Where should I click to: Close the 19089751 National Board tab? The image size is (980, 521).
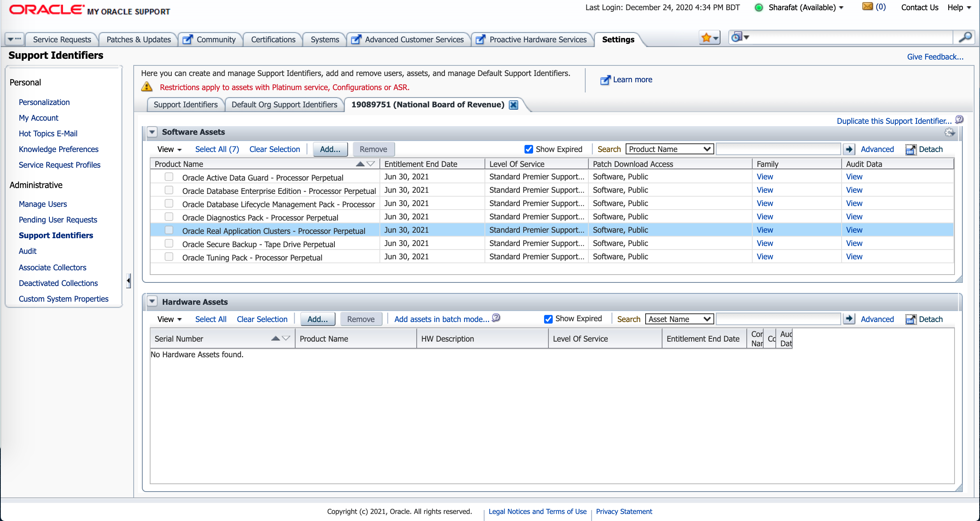[514, 105]
